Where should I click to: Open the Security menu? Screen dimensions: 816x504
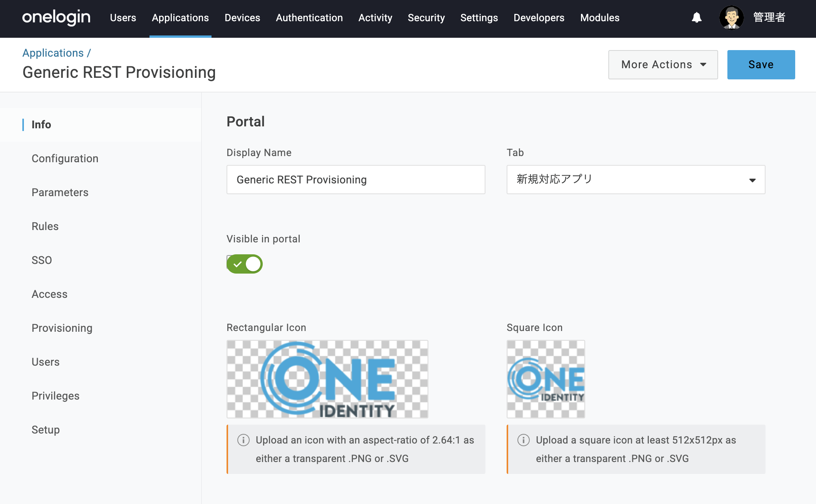point(426,18)
